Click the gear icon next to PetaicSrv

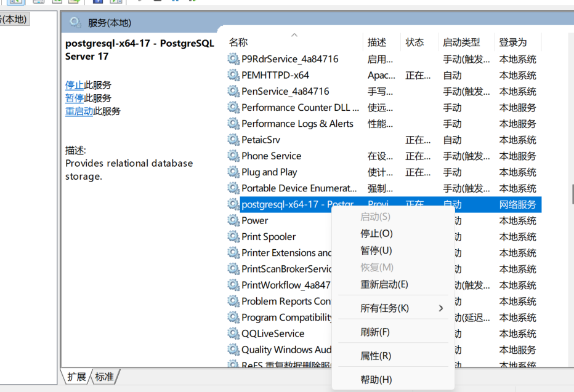point(233,140)
